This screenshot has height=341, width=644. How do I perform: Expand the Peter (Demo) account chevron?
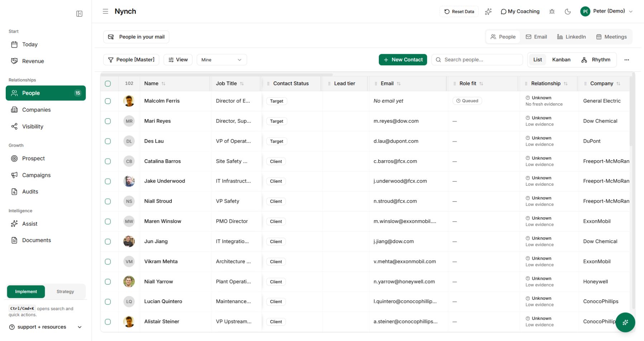(x=631, y=11)
